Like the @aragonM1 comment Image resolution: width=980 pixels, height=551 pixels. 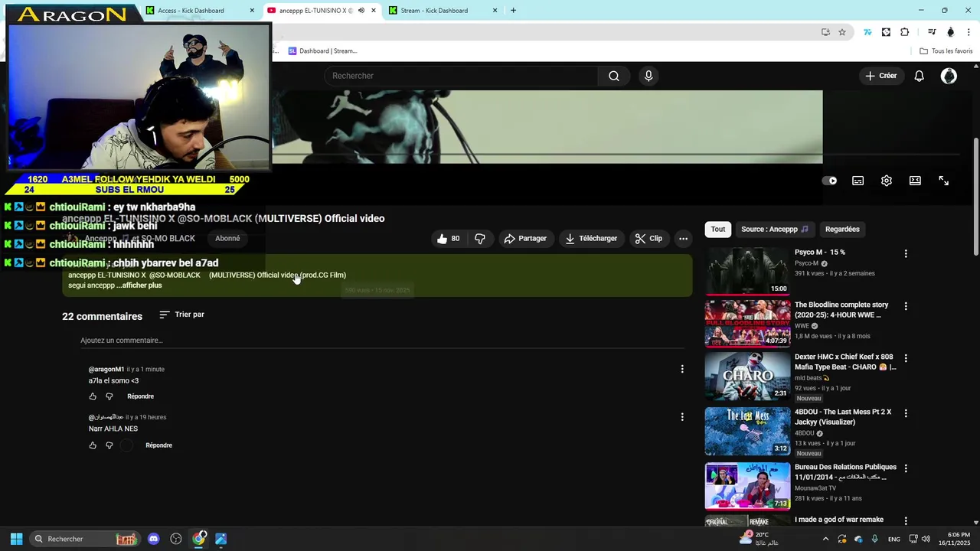click(x=93, y=396)
